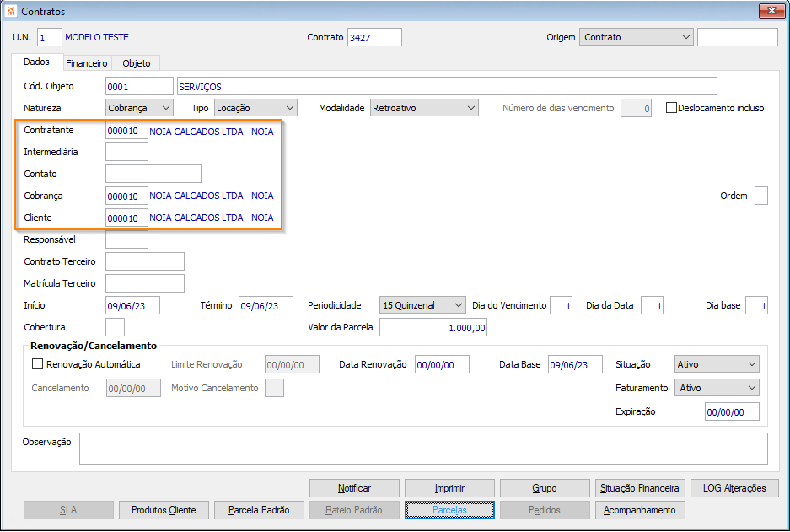790x532 pixels.
Task: Click the Responsável field
Action: [x=126, y=239]
